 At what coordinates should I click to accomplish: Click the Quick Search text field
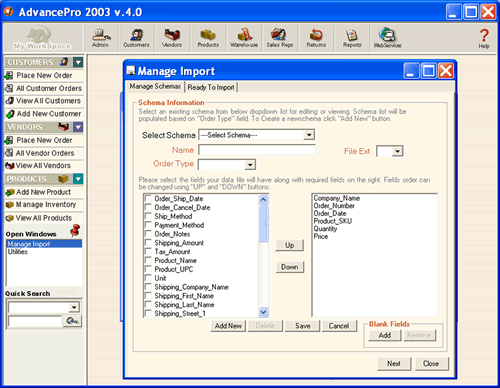pos(35,321)
